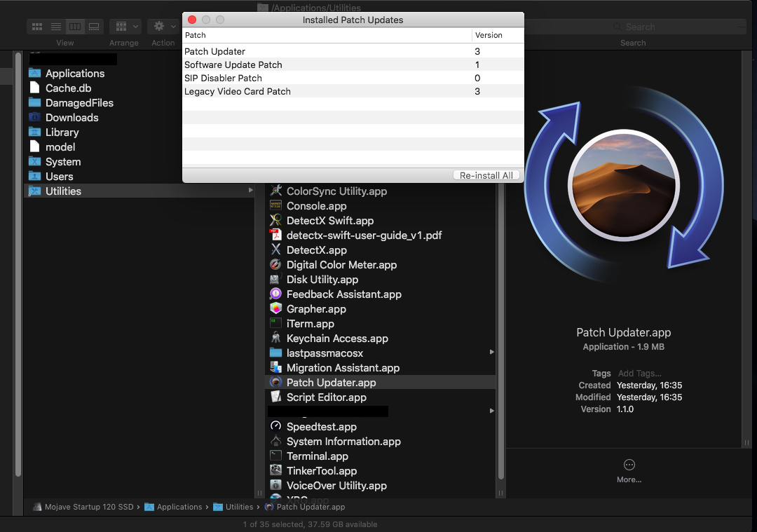
Task: Click the lastpassmacosx folder icon
Action: (275, 353)
